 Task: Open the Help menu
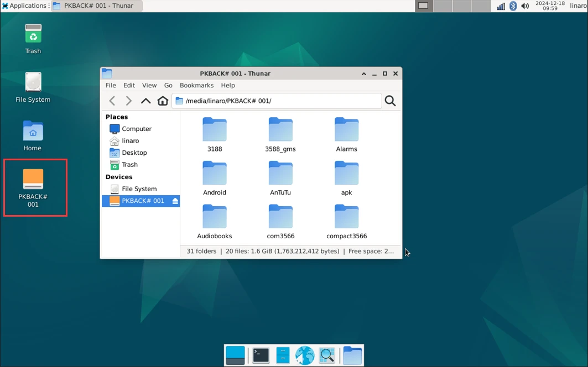click(228, 85)
